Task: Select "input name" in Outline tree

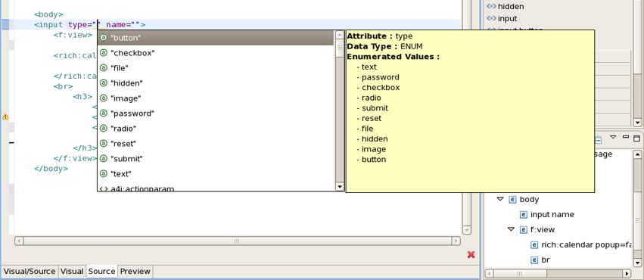Action: 546,214
